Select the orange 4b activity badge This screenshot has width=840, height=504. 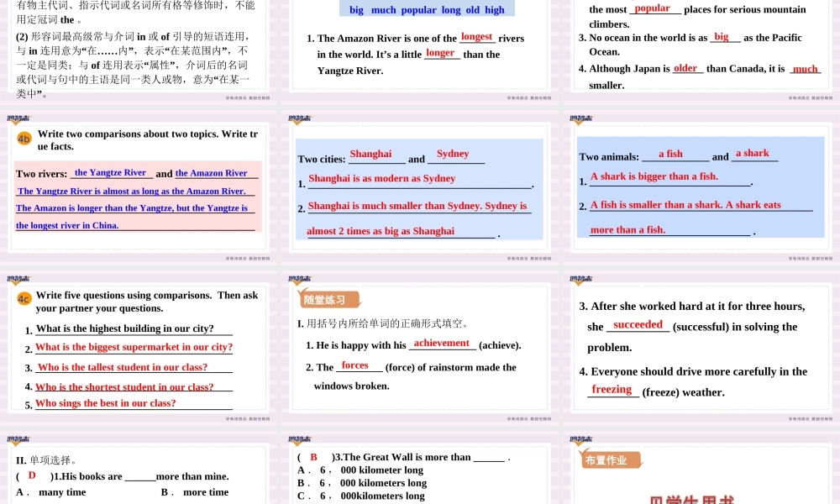(24, 138)
